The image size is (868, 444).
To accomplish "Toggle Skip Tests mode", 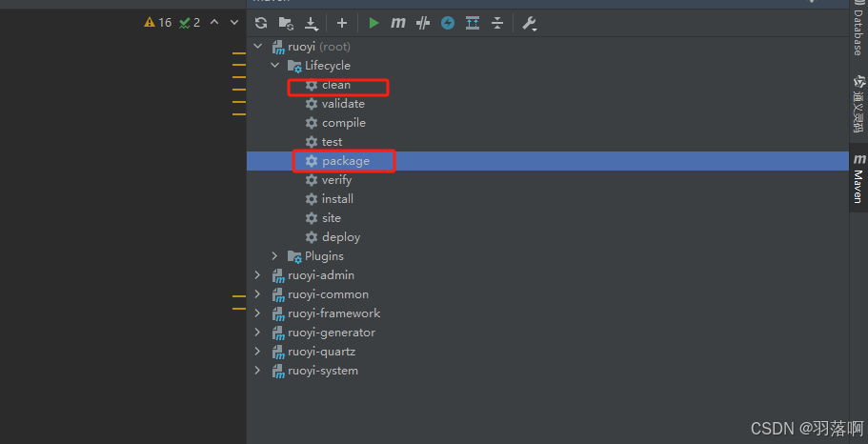I will [x=423, y=23].
